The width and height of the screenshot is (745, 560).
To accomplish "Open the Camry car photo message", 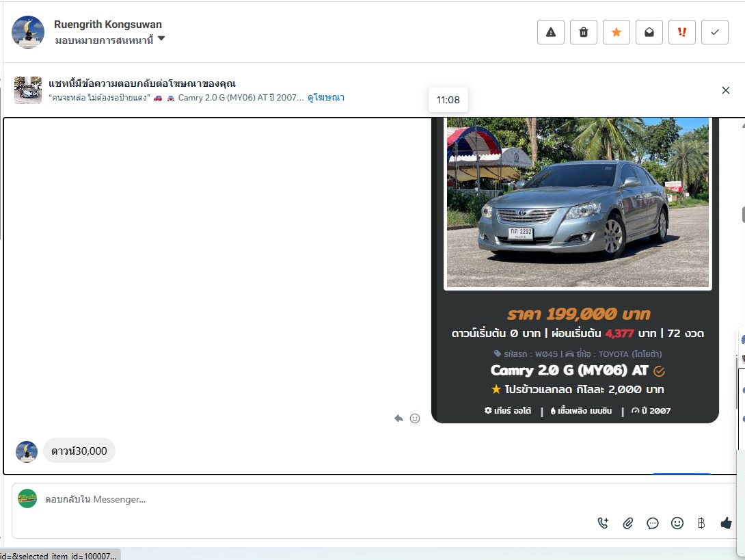I will [578, 203].
